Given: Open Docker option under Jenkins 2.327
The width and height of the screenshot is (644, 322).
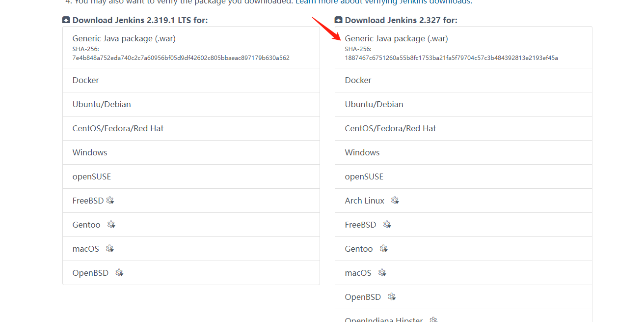Looking at the screenshot, I should click(463, 80).
